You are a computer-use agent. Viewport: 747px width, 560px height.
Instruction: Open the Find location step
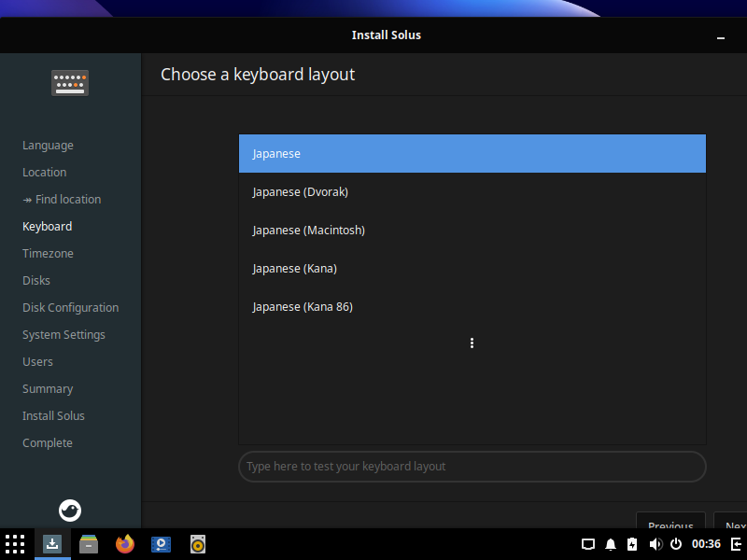click(x=62, y=200)
